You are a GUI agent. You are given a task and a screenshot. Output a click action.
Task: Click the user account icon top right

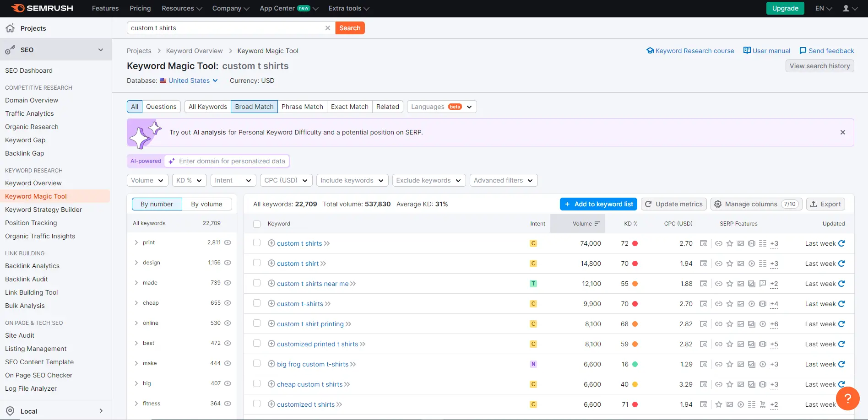[846, 8]
